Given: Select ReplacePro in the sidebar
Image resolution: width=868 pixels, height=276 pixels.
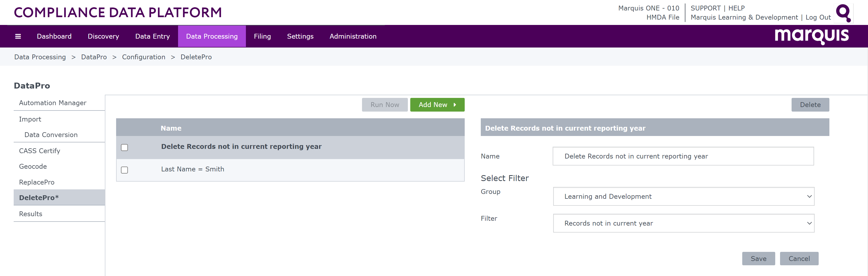Looking at the screenshot, I should [x=59, y=182].
